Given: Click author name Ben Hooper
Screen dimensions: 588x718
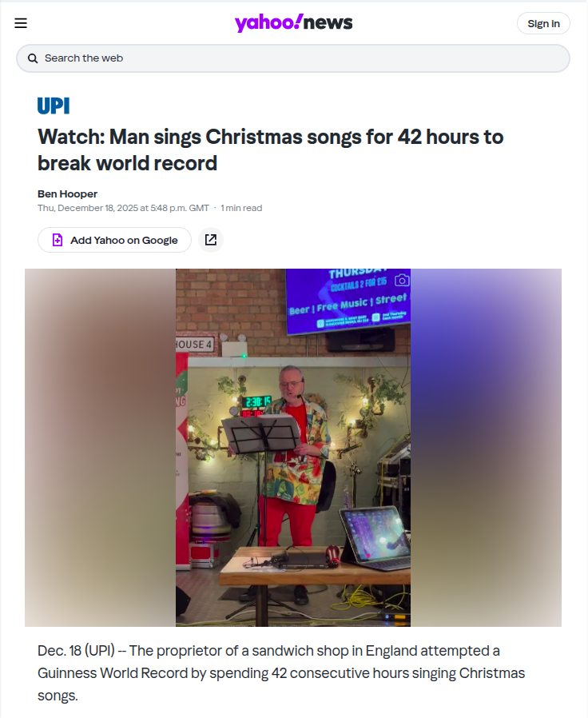Looking at the screenshot, I should 67,193.
